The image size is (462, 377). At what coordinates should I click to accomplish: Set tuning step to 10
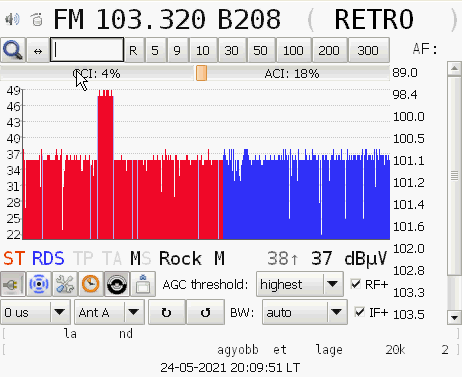203,50
